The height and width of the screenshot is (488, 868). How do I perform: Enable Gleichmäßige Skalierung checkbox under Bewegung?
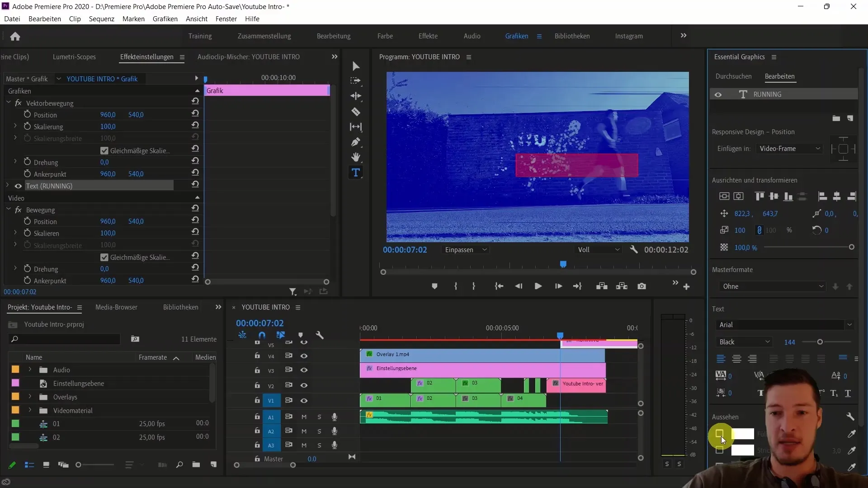coord(105,257)
